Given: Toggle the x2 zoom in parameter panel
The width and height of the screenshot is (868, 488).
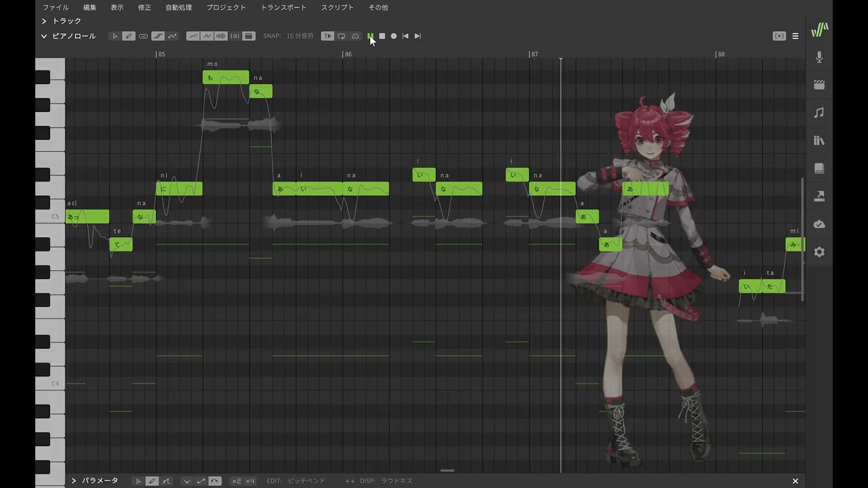Looking at the screenshot, I should pyautogui.click(x=236, y=481).
